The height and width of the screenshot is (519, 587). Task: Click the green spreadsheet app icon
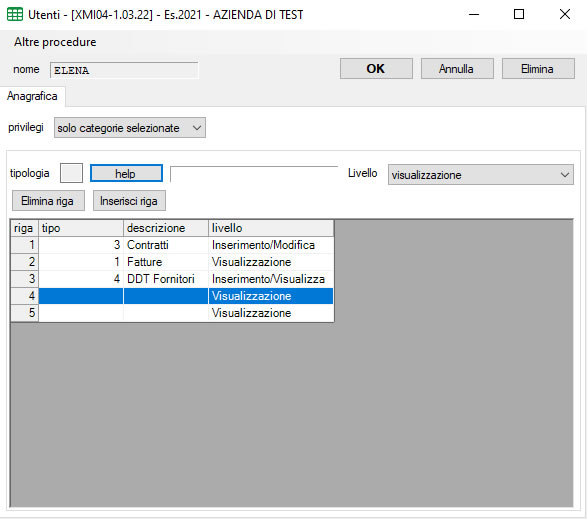(15, 14)
